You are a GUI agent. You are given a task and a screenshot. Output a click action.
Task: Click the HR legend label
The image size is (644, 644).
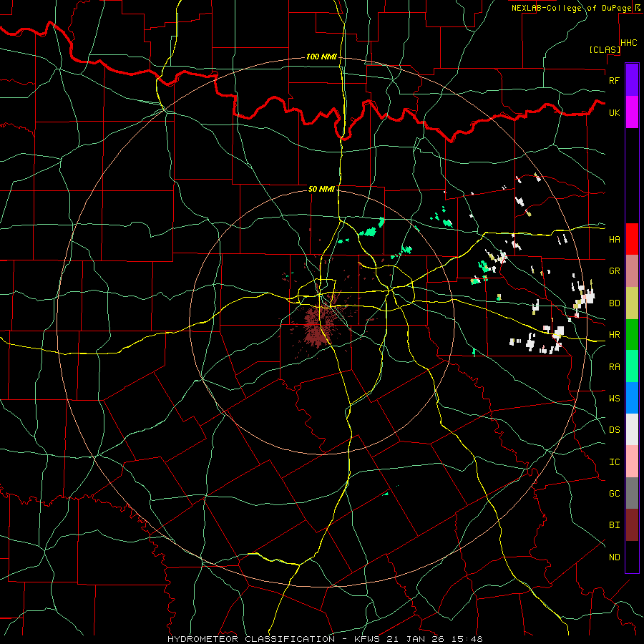point(614,335)
